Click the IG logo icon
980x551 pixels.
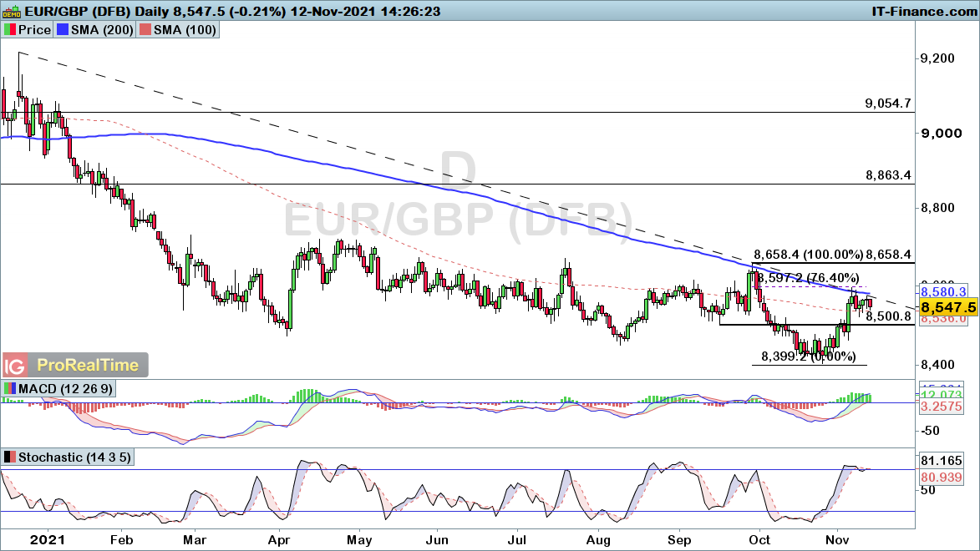(x=15, y=365)
